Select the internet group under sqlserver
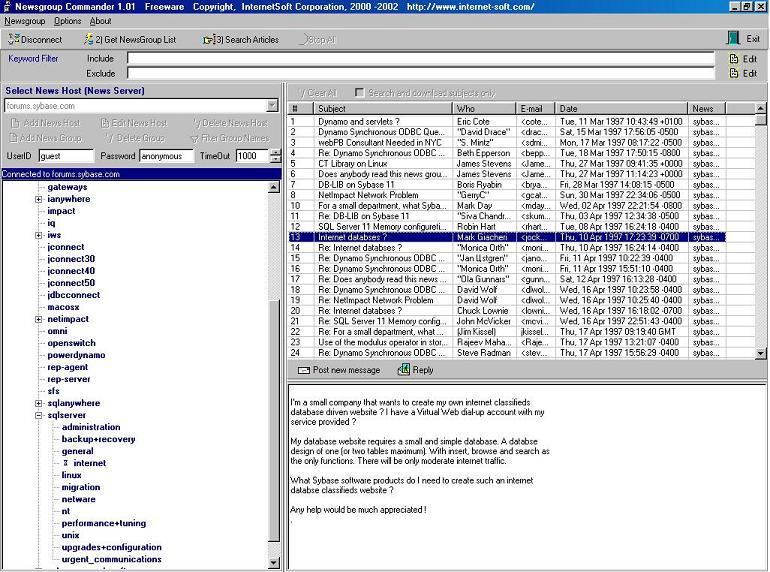770x572 pixels. tap(89, 463)
